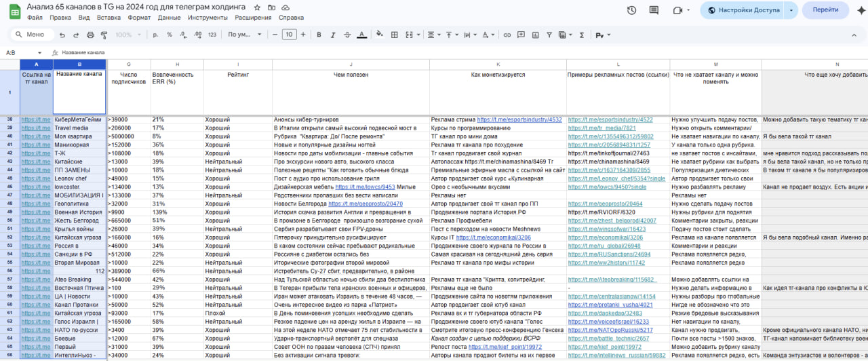Open the t.me/esportsindustry/4522 link
The width and height of the screenshot is (868, 361).
(610, 119)
